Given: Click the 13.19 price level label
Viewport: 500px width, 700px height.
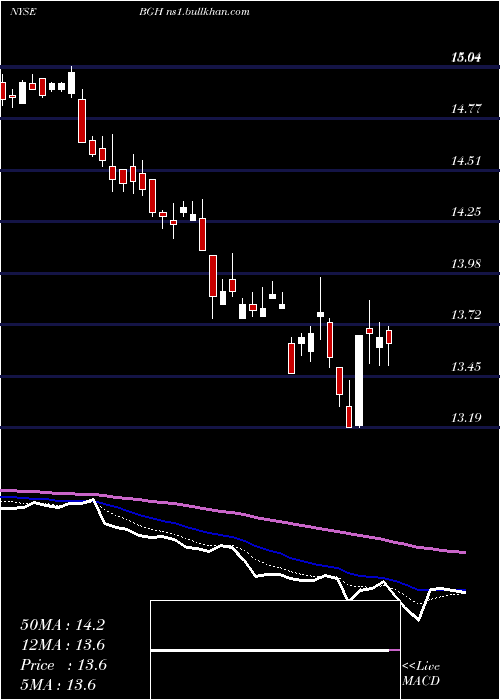Looking at the screenshot, I should (x=467, y=418).
